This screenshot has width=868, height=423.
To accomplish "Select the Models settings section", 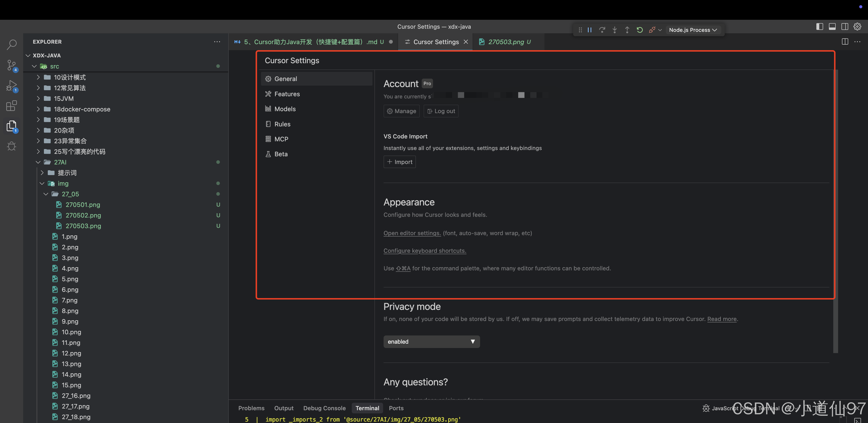I will 285,109.
